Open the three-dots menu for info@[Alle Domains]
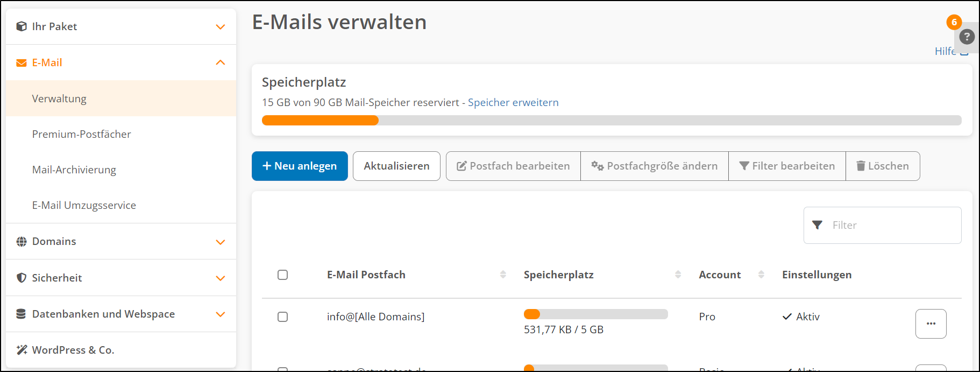 pos(931,324)
